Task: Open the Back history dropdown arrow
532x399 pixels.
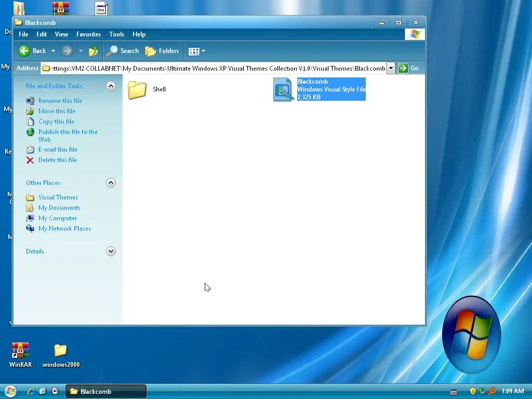Action: coord(54,51)
